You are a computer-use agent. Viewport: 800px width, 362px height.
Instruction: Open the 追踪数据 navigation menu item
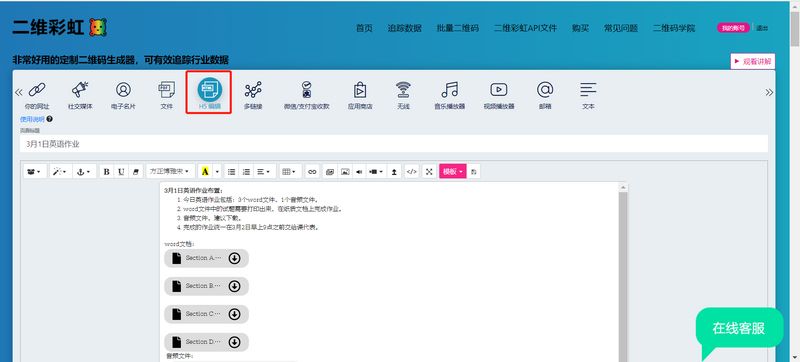pyautogui.click(x=405, y=28)
